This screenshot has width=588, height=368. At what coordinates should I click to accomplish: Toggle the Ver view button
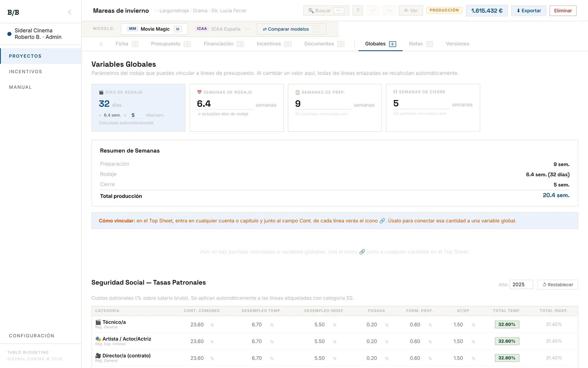[411, 10]
